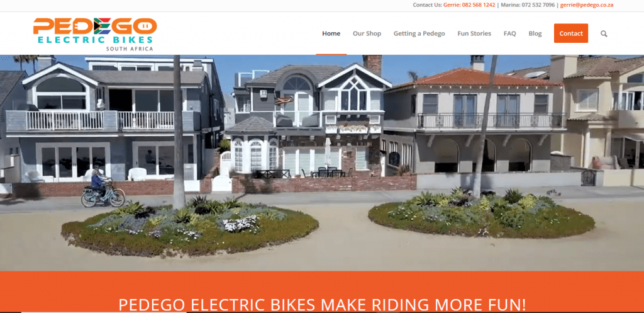Open the Fun Stories page

point(474,34)
